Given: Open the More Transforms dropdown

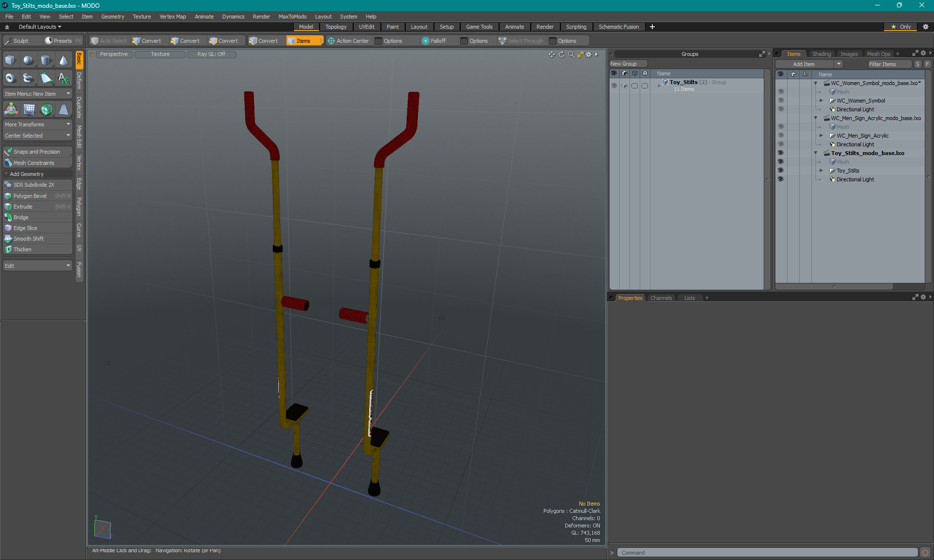Looking at the screenshot, I should [x=37, y=124].
